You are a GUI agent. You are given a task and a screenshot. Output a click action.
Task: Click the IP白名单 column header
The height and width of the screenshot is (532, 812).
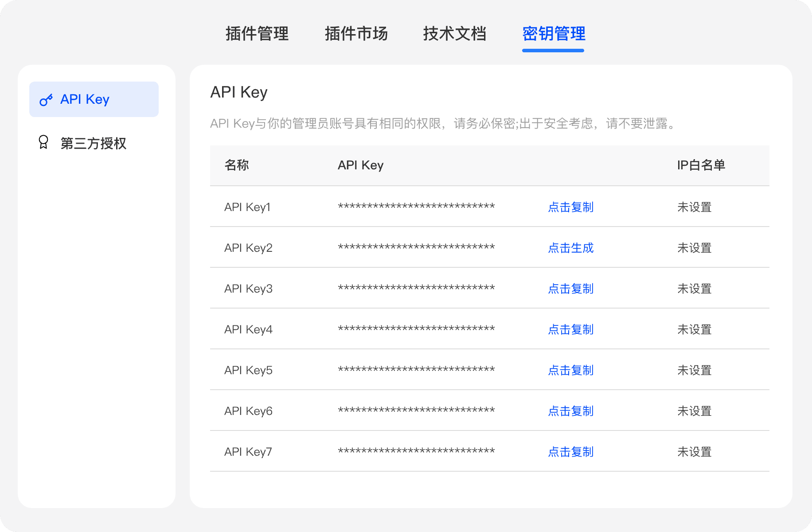coord(701,165)
